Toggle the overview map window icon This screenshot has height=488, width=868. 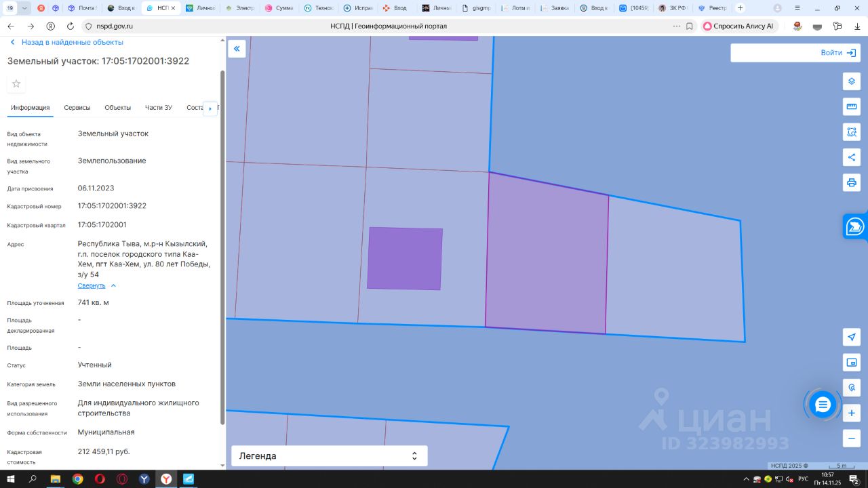tap(852, 362)
